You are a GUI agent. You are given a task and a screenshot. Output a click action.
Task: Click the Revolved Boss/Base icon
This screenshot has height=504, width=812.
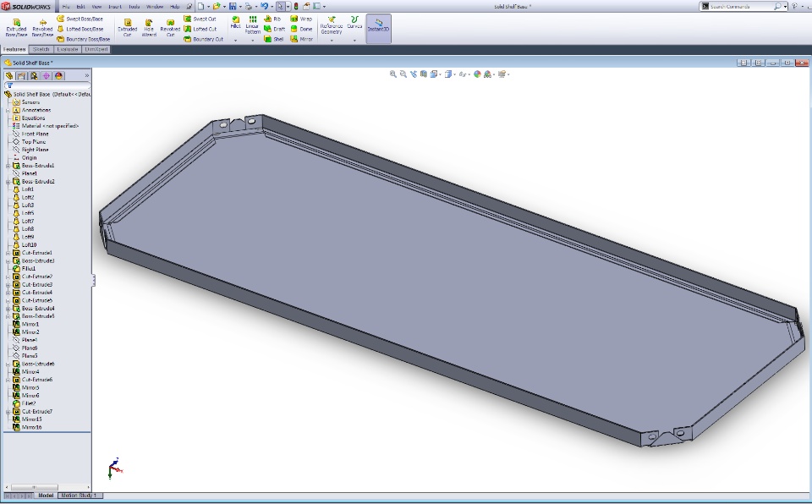click(42, 28)
